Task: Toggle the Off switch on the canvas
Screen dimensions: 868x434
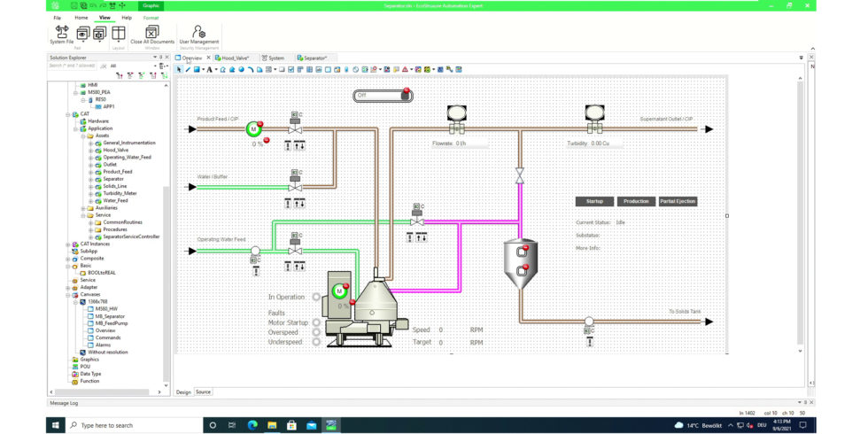Action: [383, 95]
